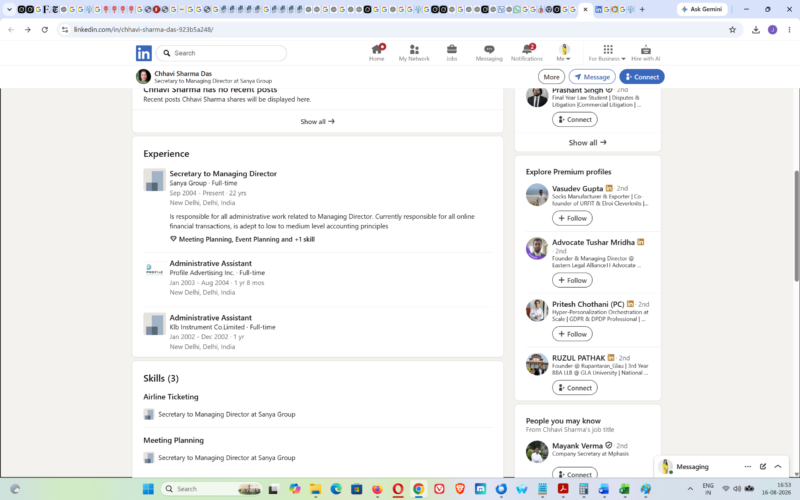This screenshot has height=500, width=800.
Task: Open Messaging from top navigation
Action: pos(489,53)
